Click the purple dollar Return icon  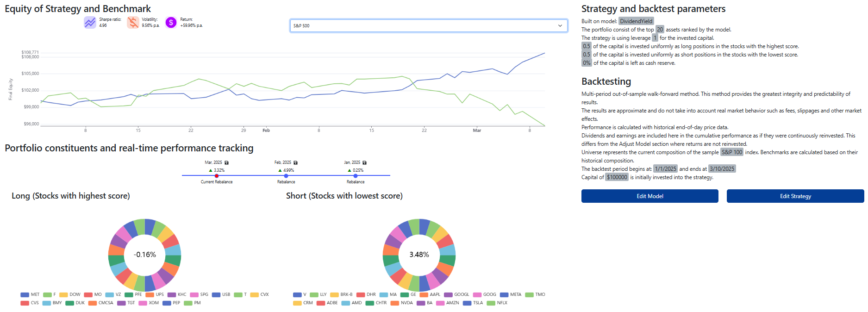(x=171, y=22)
